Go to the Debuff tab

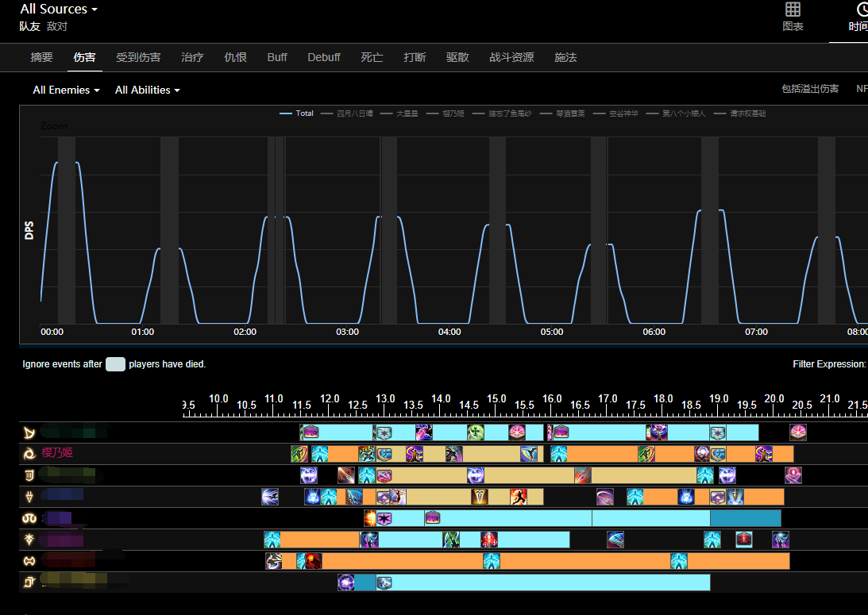pos(324,57)
